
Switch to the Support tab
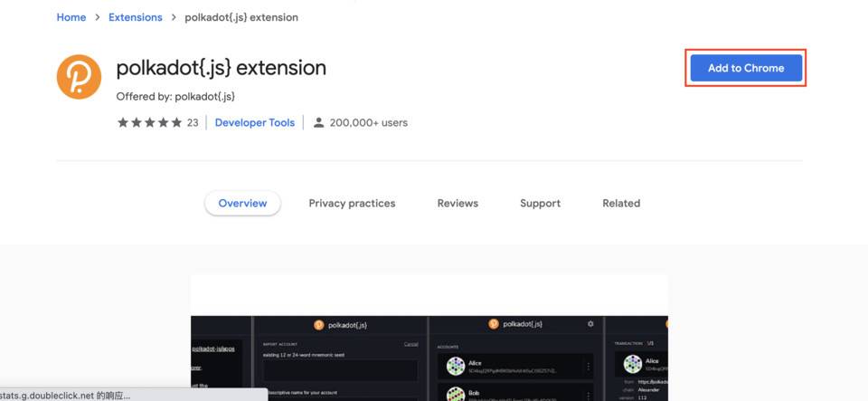[541, 204]
